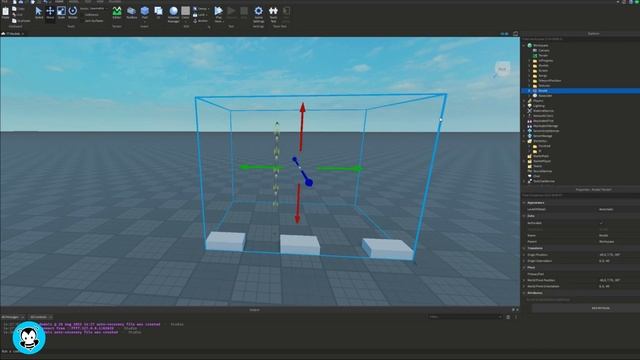The image size is (640, 360).
Task: Activate the Scale tool
Action: coord(61,12)
